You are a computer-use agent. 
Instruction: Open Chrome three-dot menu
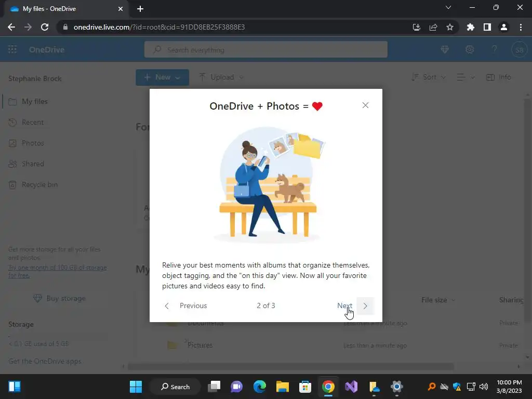pyautogui.click(x=521, y=27)
